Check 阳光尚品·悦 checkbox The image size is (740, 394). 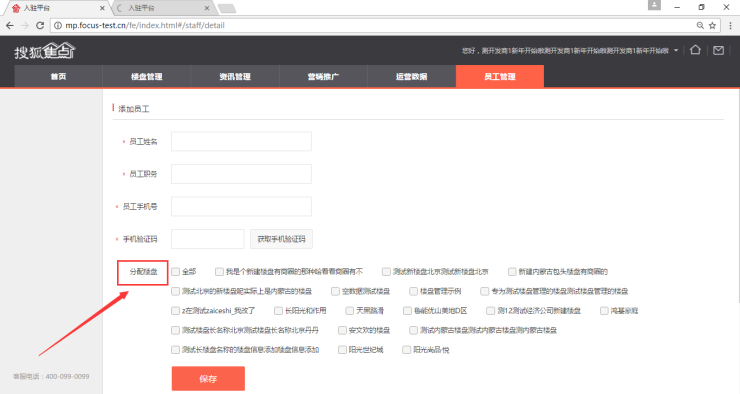tap(406, 350)
